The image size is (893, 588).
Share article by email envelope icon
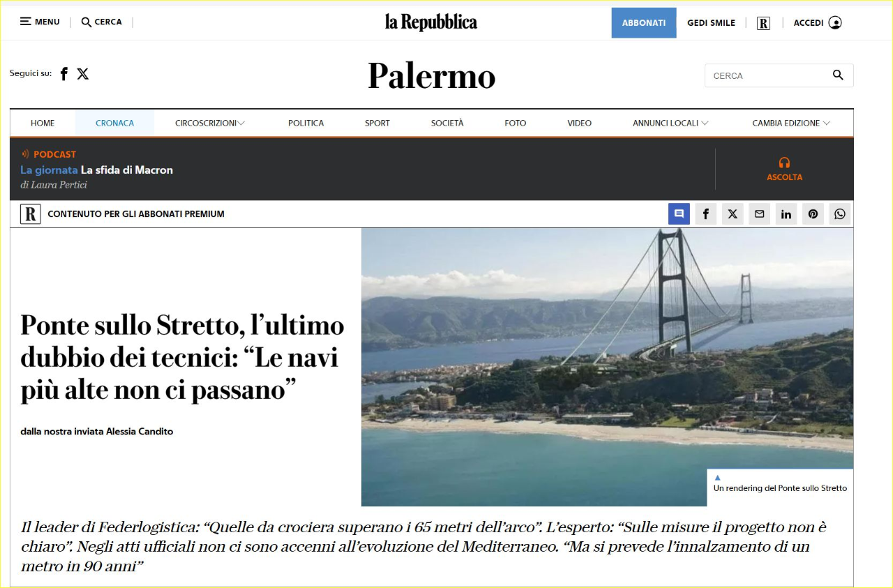pyautogui.click(x=759, y=214)
